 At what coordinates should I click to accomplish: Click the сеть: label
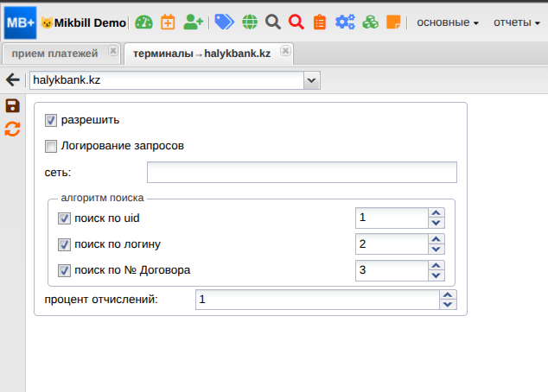[58, 173]
